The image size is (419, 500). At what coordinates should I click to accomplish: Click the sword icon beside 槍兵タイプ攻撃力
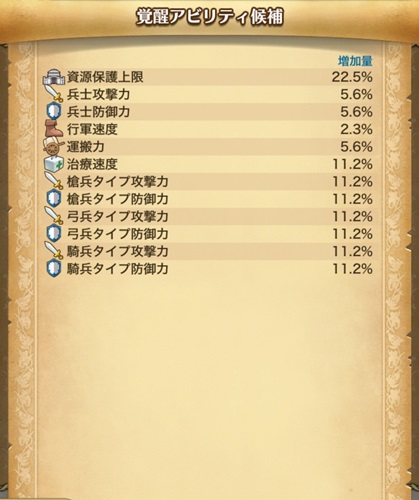click(x=54, y=181)
